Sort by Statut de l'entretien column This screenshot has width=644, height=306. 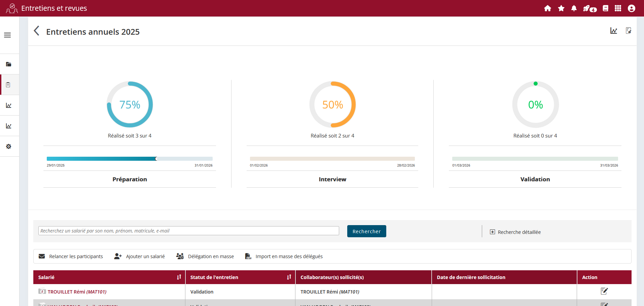tap(289, 277)
